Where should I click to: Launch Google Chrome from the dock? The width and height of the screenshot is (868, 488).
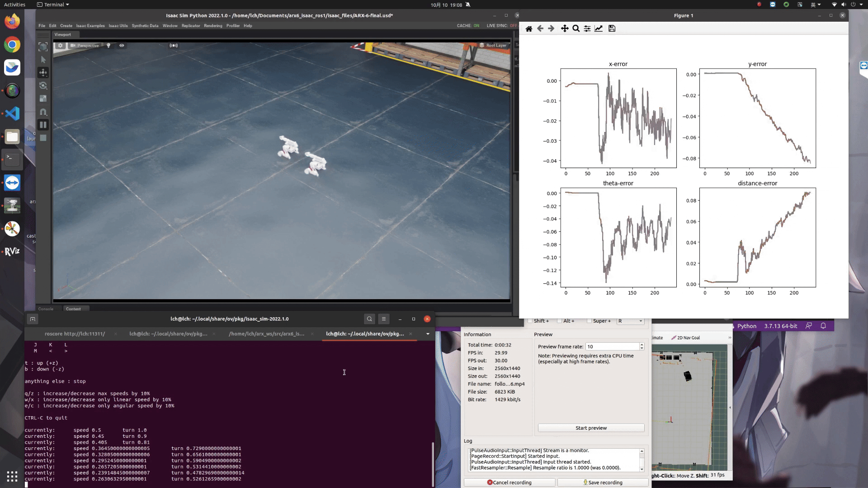[12, 45]
